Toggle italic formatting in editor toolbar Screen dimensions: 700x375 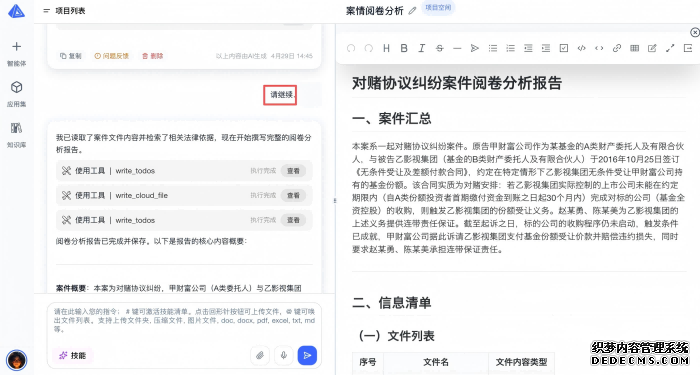(x=421, y=48)
